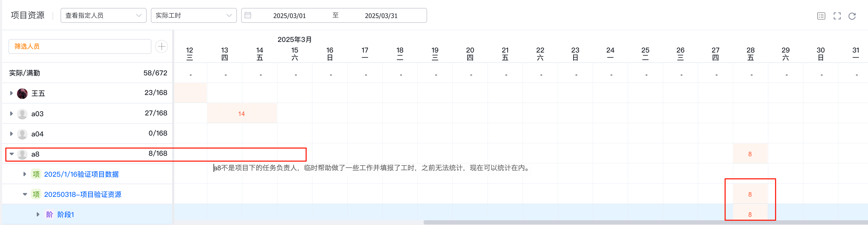Click the 58/672 total value
Screen dimensions: 868x225
coord(155,73)
